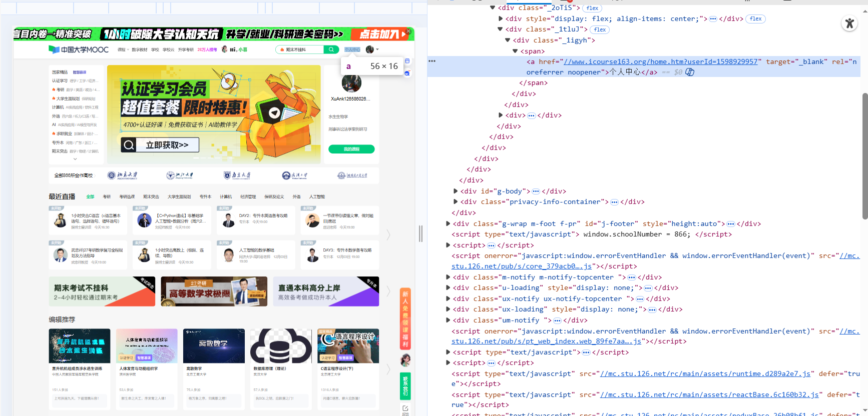This screenshot has height=416, width=868.
Task: Open the 离散数学 course thumbnail
Action: coord(214,345)
